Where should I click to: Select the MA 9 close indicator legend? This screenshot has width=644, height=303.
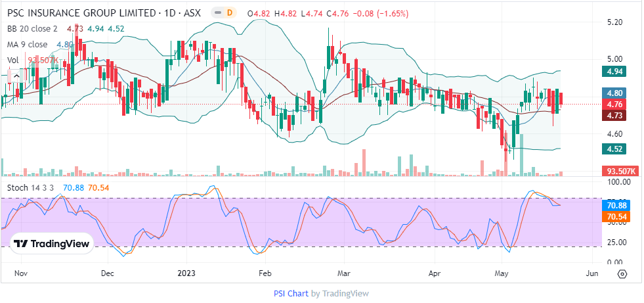point(28,44)
